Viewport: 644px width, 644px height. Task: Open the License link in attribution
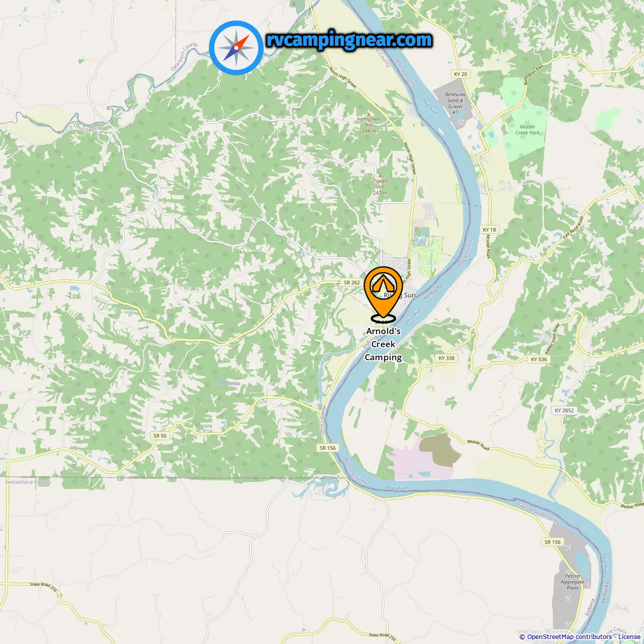[x=629, y=636]
